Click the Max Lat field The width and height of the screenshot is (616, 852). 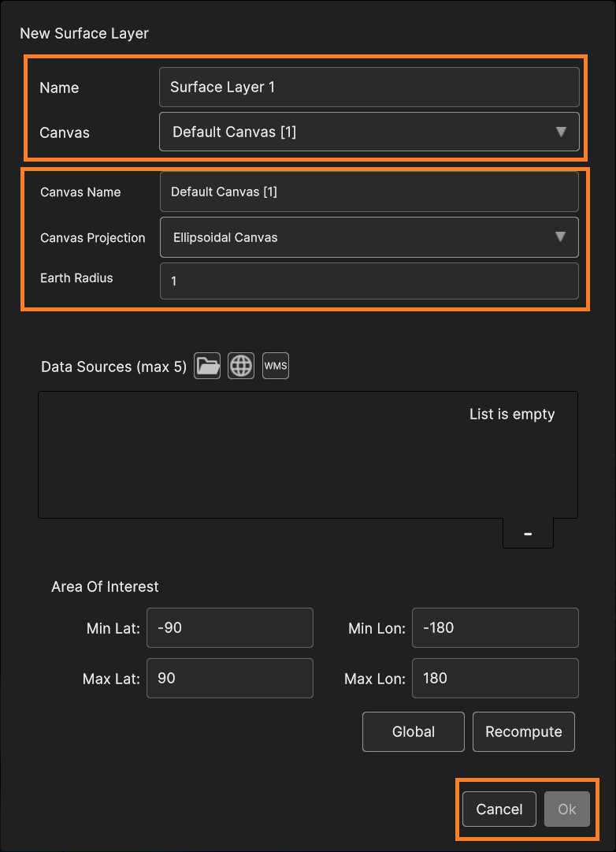pos(229,678)
